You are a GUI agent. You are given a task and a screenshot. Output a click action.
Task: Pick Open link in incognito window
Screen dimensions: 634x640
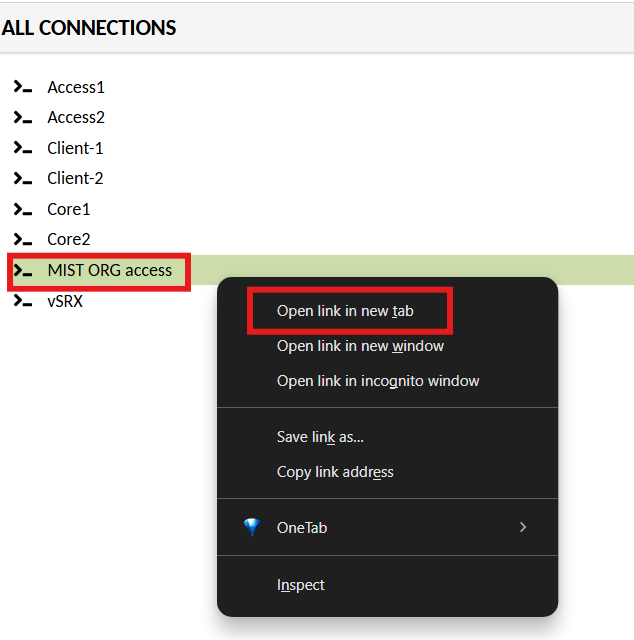(x=378, y=381)
